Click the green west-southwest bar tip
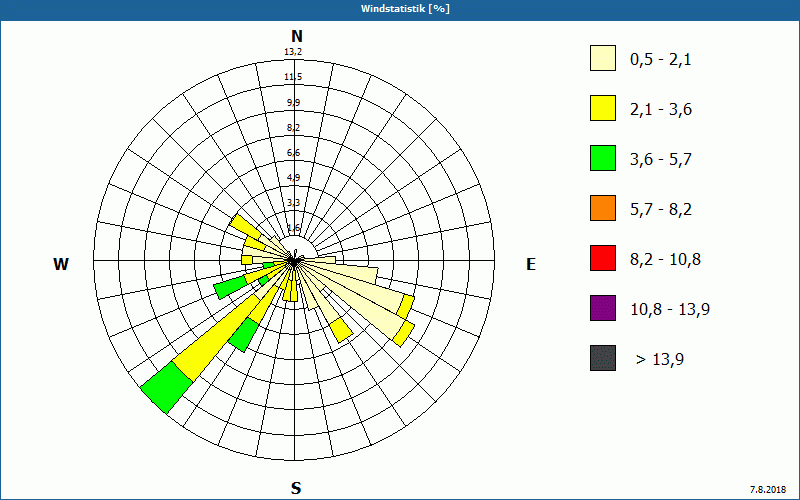800x500 pixels. tap(231, 287)
